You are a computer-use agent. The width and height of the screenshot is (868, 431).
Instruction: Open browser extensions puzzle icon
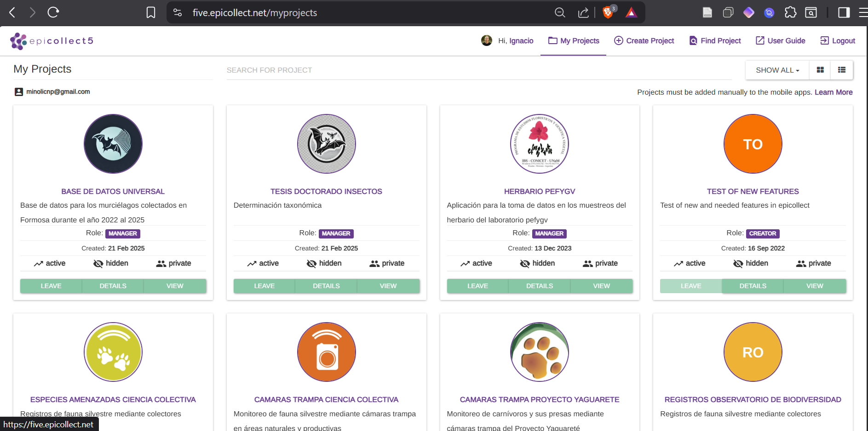tap(790, 12)
